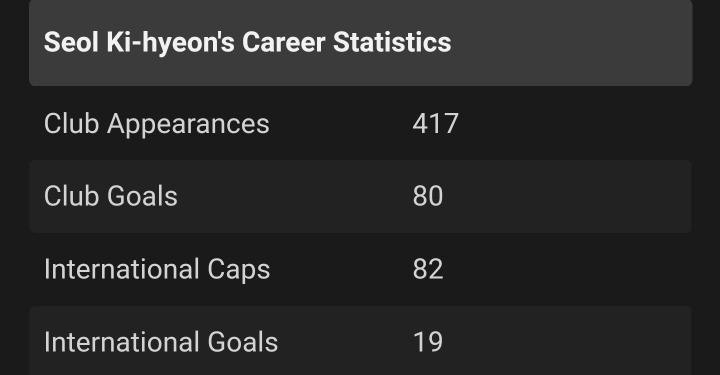The width and height of the screenshot is (720, 375).
Task: Select the International Caps label
Action: pyautogui.click(x=157, y=270)
